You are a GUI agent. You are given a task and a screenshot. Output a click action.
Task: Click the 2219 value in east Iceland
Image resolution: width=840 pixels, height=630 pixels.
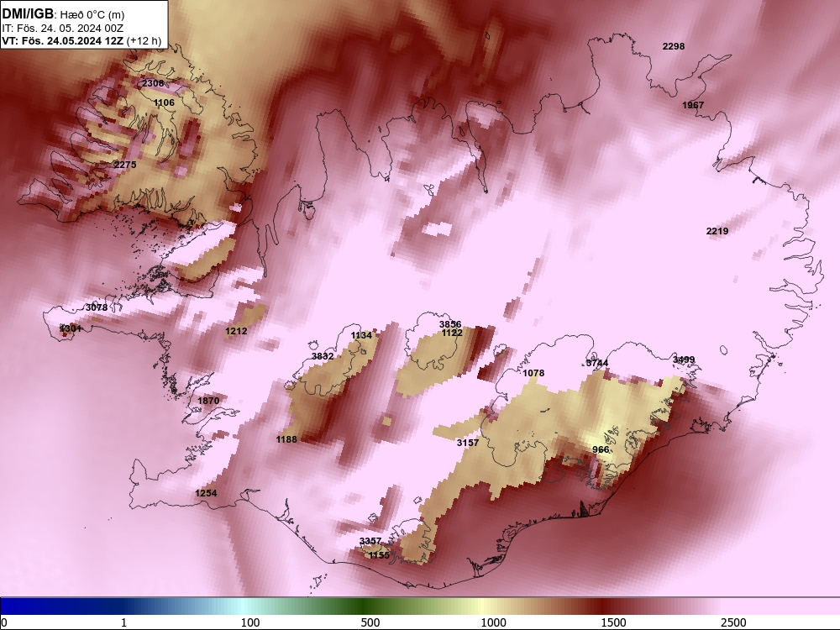[x=717, y=231]
